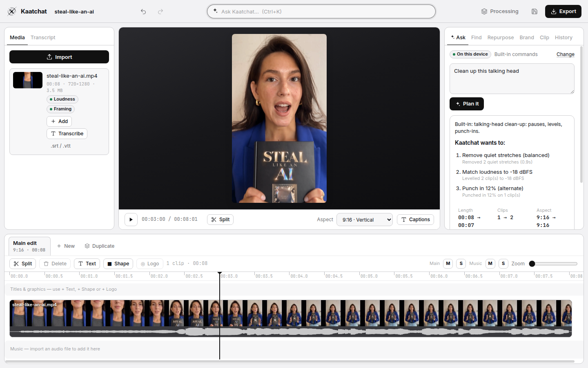Import a media file
The width and height of the screenshot is (588, 368).
[x=59, y=57]
